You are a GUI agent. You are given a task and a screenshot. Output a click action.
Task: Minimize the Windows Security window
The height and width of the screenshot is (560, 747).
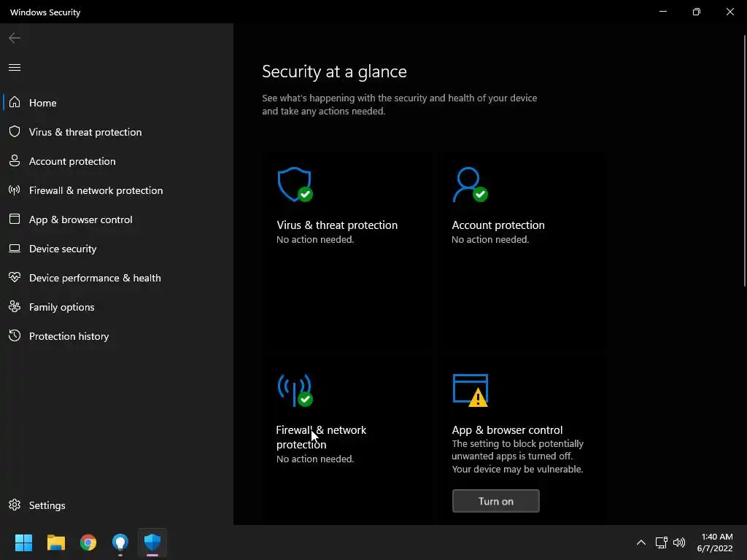662,12
